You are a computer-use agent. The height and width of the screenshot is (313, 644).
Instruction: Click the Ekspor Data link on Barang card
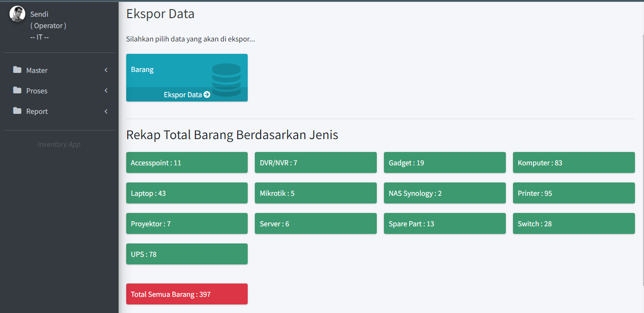[x=183, y=94]
